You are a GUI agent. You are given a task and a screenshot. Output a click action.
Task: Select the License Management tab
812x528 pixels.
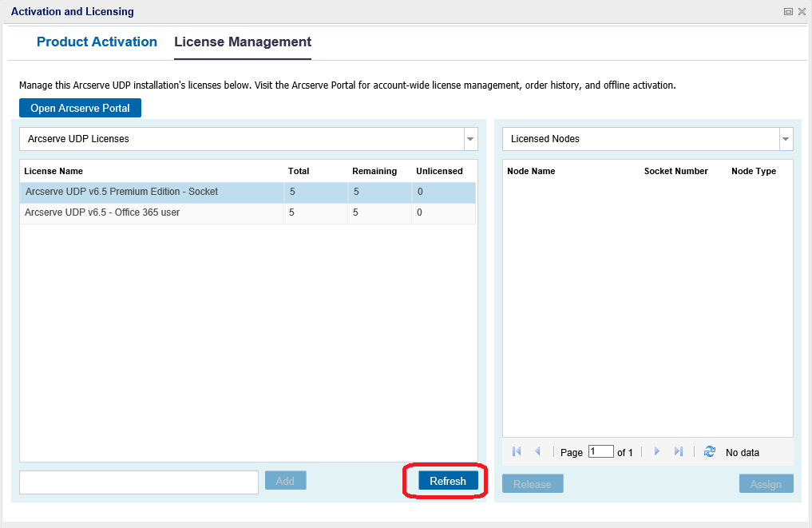(x=243, y=42)
